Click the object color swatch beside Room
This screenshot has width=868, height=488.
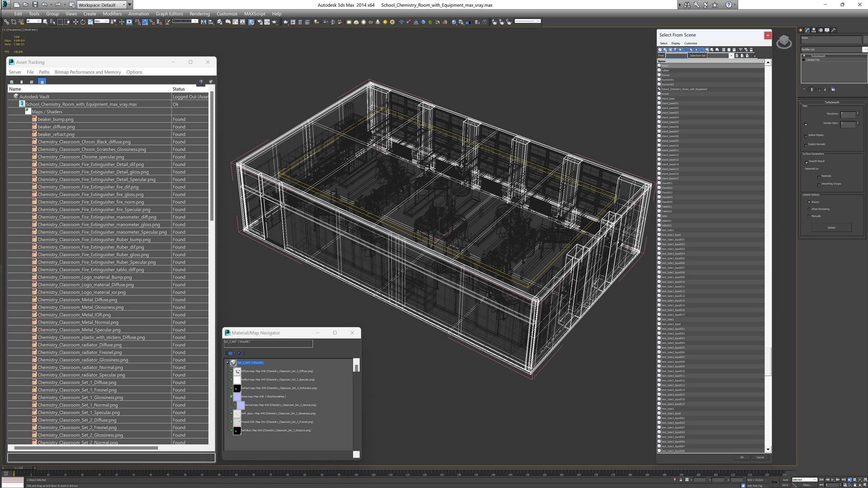(865, 39)
